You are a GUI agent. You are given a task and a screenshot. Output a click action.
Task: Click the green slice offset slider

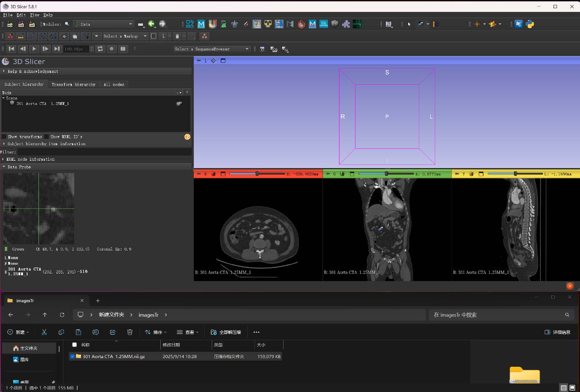pyautogui.click(x=386, y=174)
